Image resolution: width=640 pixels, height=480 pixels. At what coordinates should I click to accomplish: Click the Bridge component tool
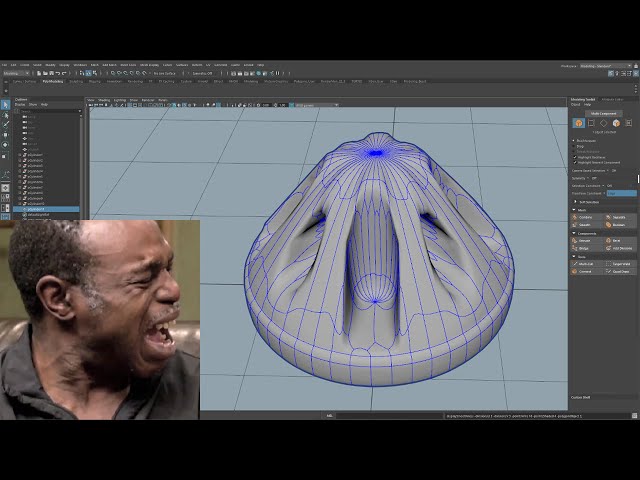(x=586, y=248)
